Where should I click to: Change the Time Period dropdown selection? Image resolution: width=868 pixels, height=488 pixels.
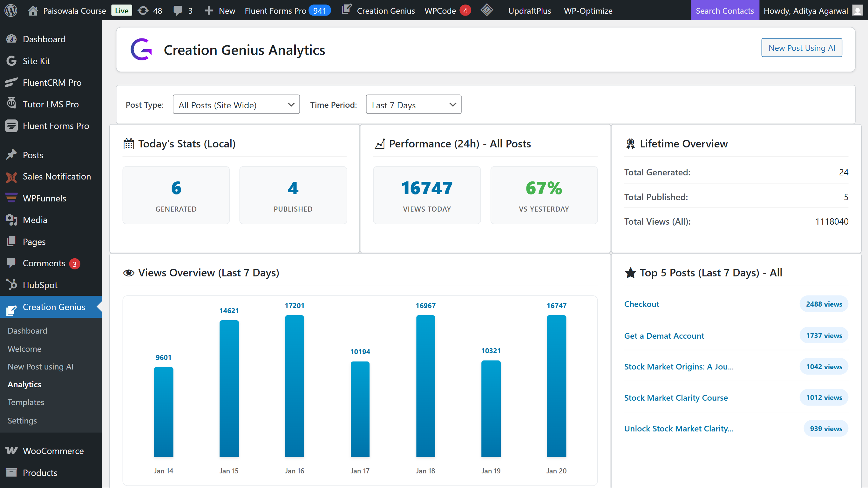pyautogui.click(x=413, y=105)
